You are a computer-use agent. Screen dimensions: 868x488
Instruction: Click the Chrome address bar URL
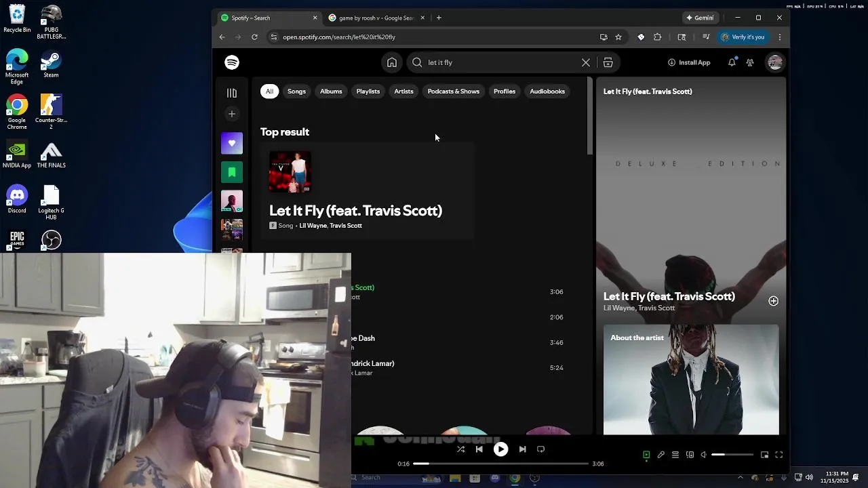pos(339,37)
